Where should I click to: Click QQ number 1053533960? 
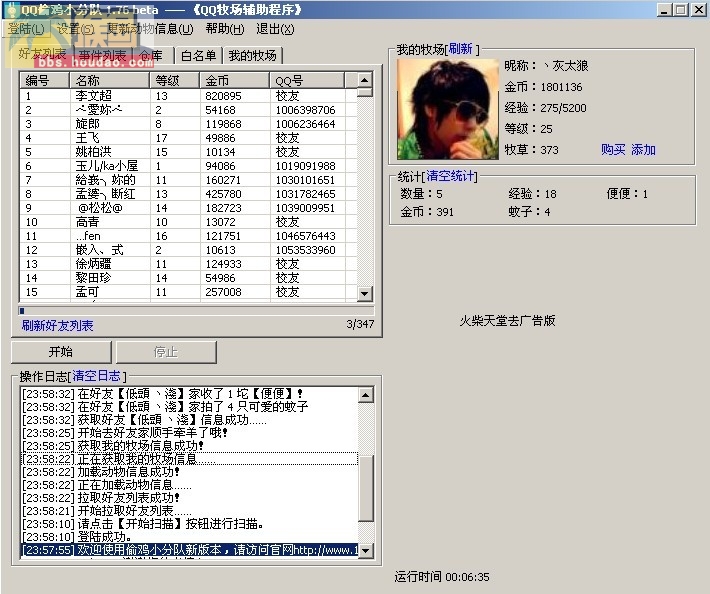(x=306, y=250)
